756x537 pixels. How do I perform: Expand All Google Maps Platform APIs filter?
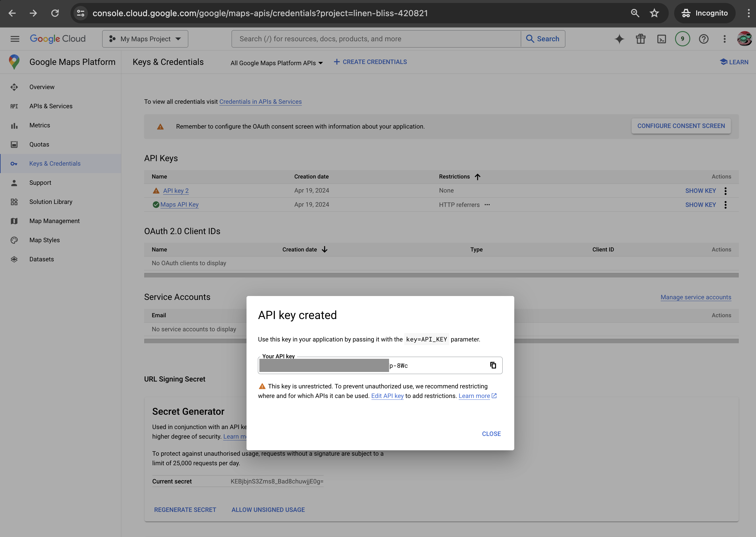[276, 63]
